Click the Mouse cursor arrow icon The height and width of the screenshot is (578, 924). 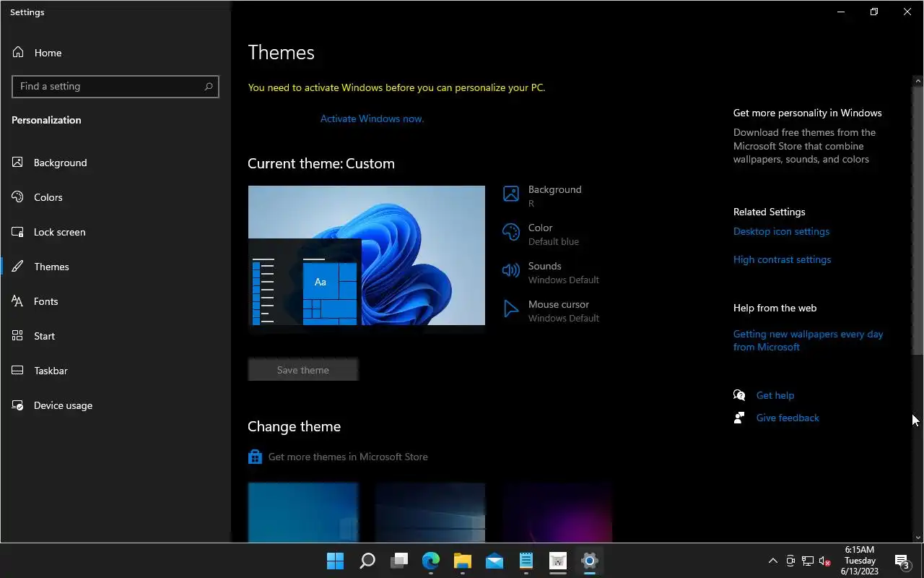511,309
